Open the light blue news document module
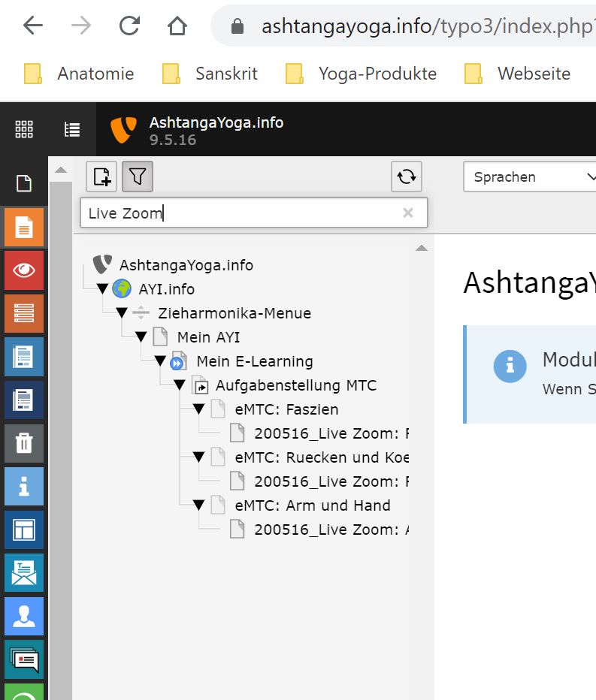596x700 pixels. coord(24,357)
